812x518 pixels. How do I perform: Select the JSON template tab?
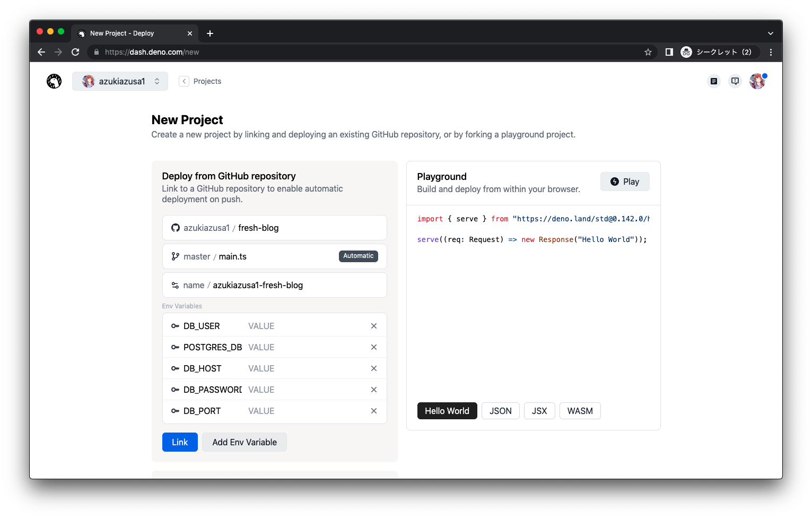[x=501, y=411]
